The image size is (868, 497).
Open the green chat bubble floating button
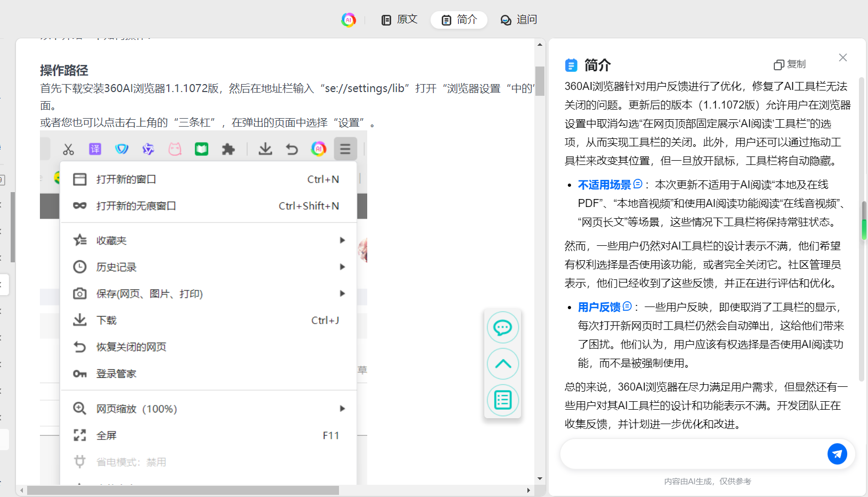[502, 327]
